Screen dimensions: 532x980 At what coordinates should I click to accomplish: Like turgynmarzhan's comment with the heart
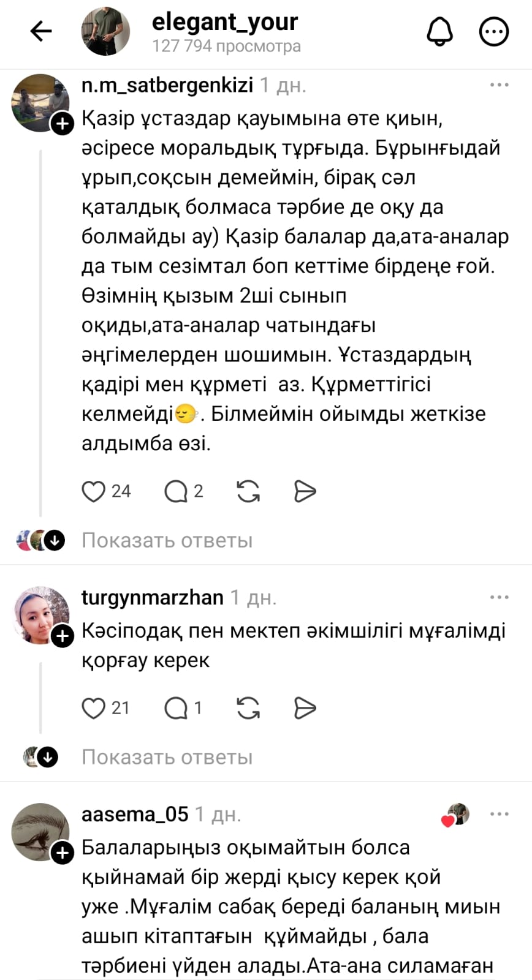coord(94,708)
